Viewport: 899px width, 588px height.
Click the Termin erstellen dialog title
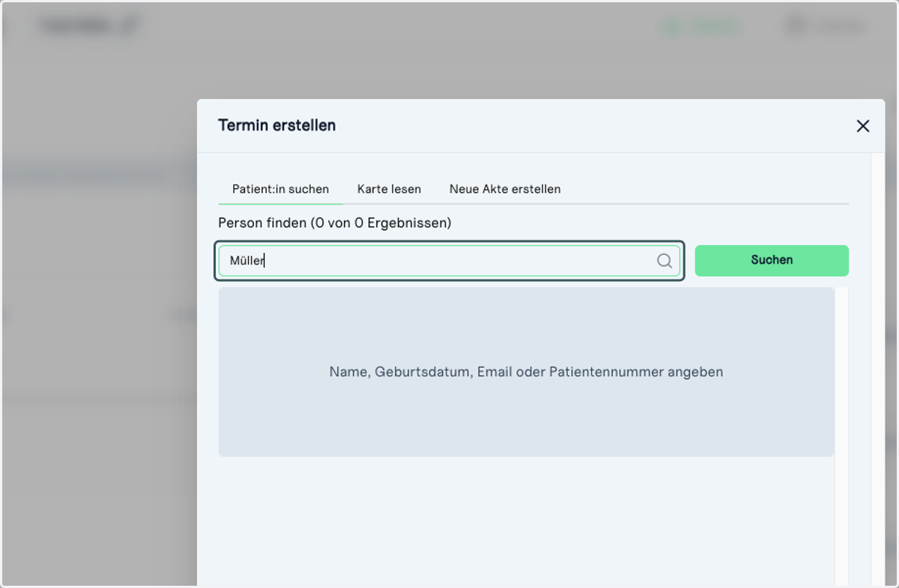pos(276,125)
